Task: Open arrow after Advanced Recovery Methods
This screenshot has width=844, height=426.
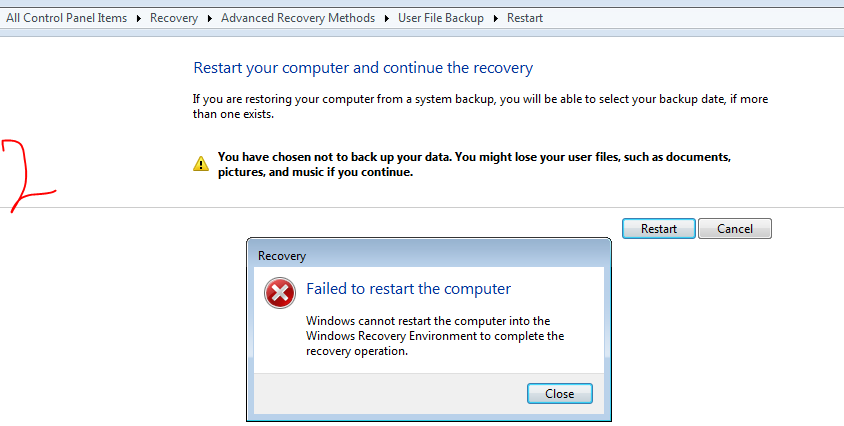Action: click(x=386, y=18)
